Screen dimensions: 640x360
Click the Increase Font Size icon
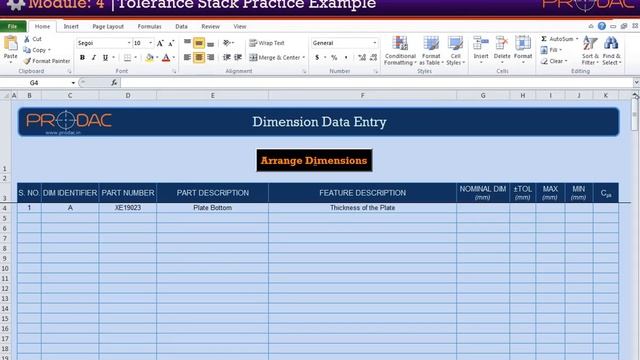160,43
